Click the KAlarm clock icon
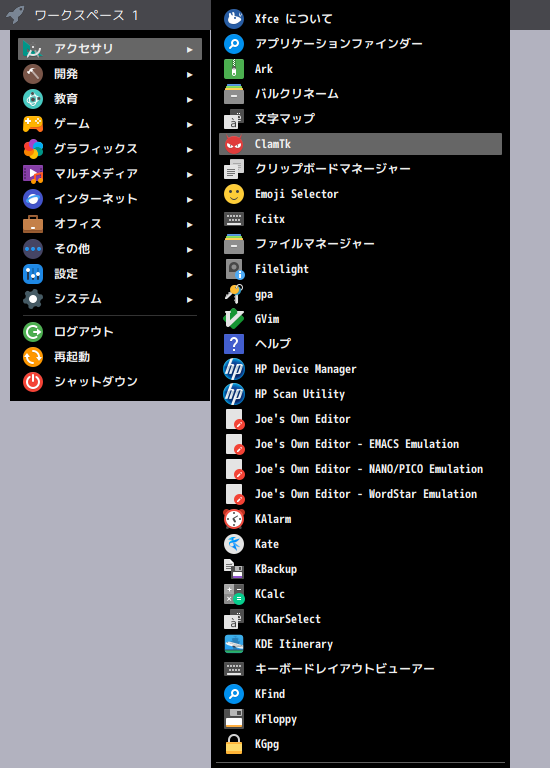The height and width of the screenshot is (768, 550). pyautogui.click(x=234, y=519)
